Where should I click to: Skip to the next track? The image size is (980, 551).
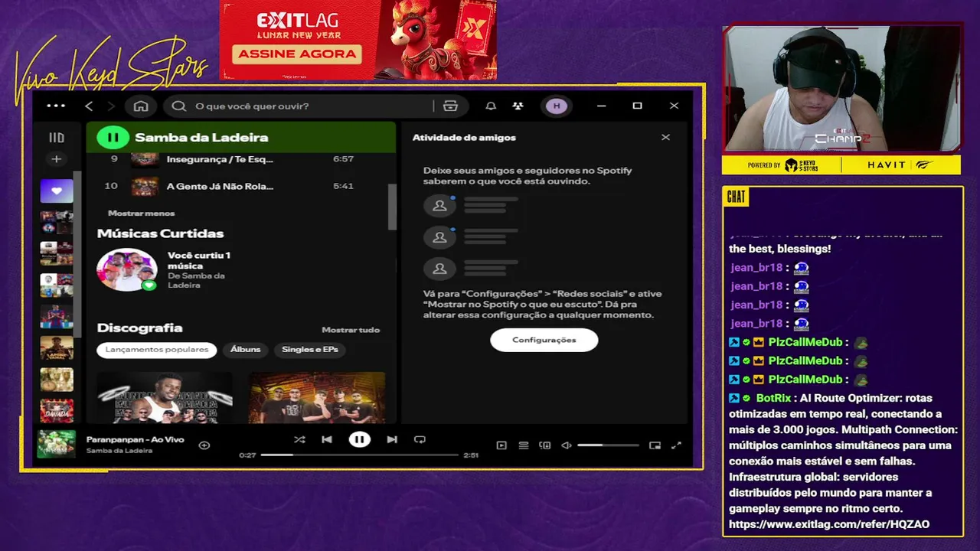tap(392, 439)
